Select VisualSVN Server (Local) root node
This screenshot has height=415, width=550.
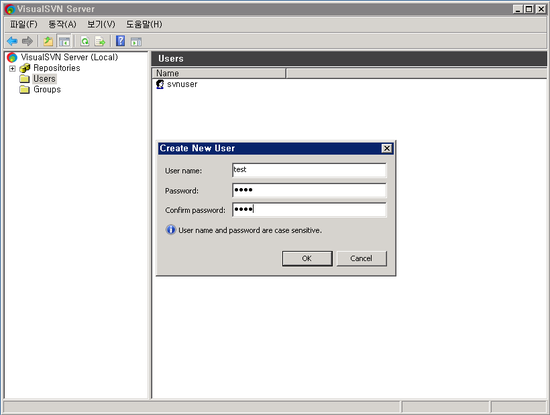(69, 57)
